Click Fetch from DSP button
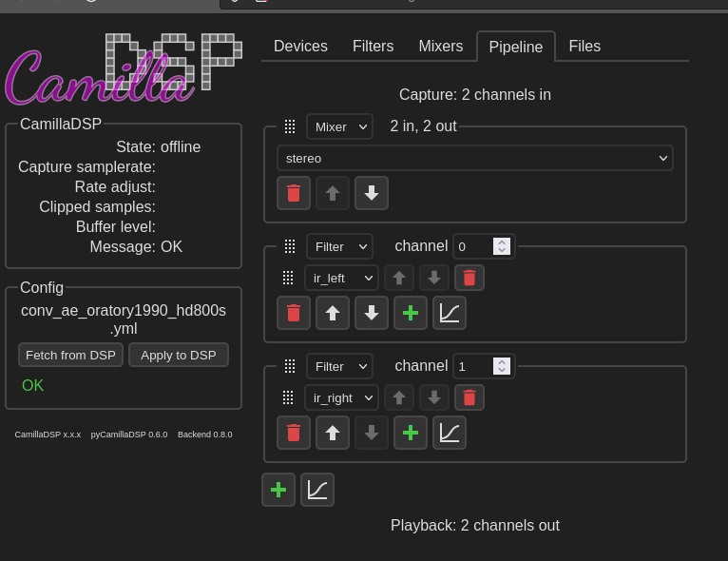 click(x=70, y=355)
